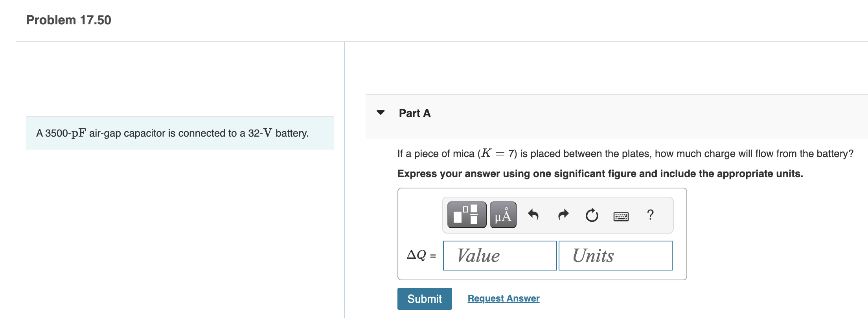
Task: Click the Submit button
Action: tap(424, 298)
